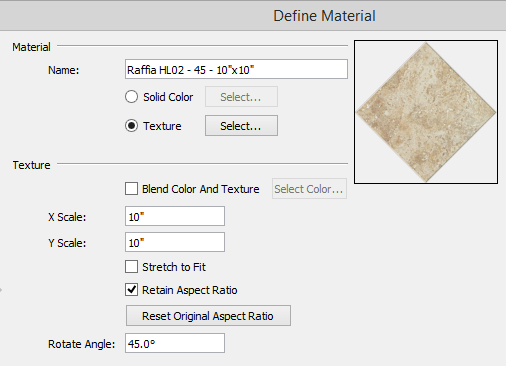Click into the Y Scale field
This screenshot has height=366, width=506.
click(175, 242)
